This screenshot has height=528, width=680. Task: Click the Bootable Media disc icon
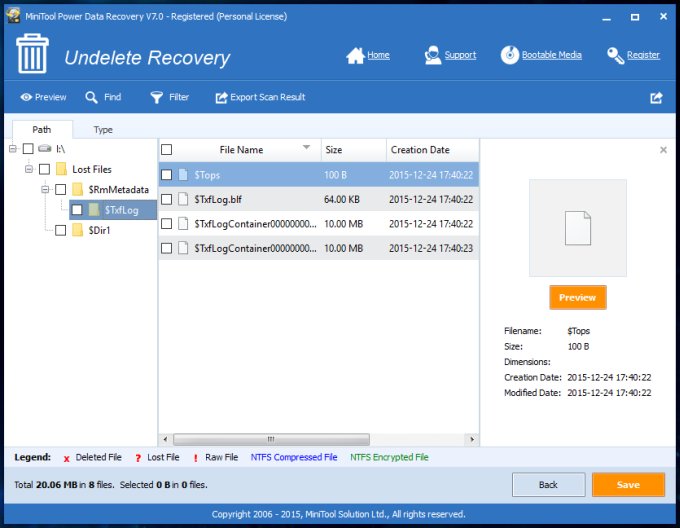(x=510, y=55)
